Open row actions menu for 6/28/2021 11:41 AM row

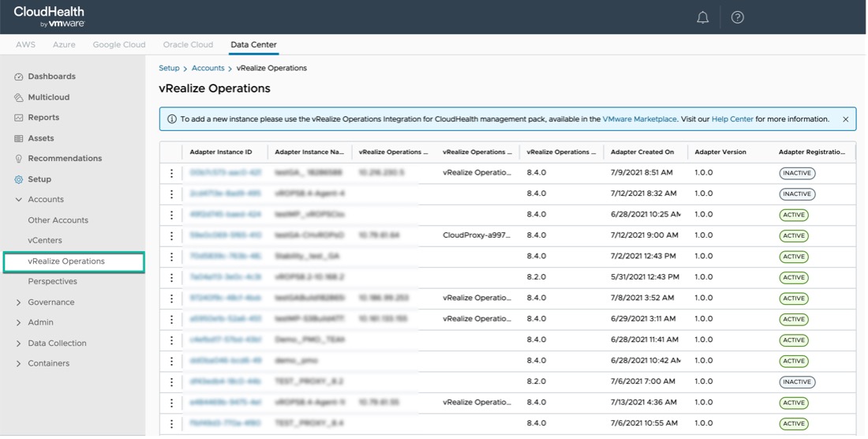(x=171, y=340)
